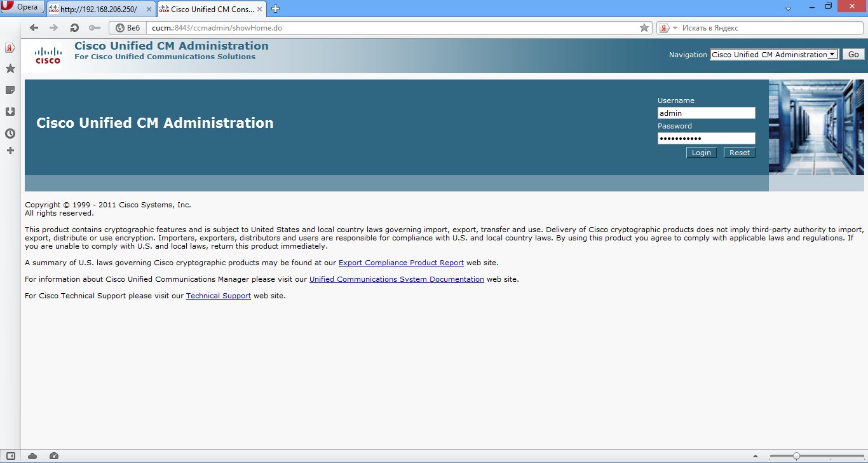Click the plus icon to add a sidebar panel

click(10, 151)
